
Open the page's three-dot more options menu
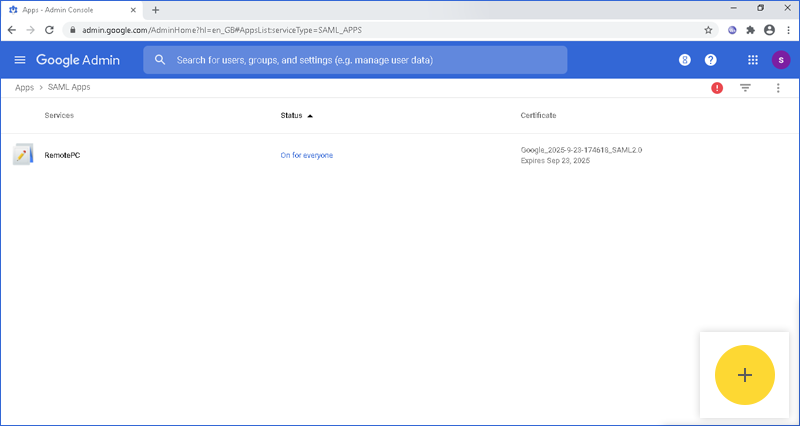coord(778,88)
